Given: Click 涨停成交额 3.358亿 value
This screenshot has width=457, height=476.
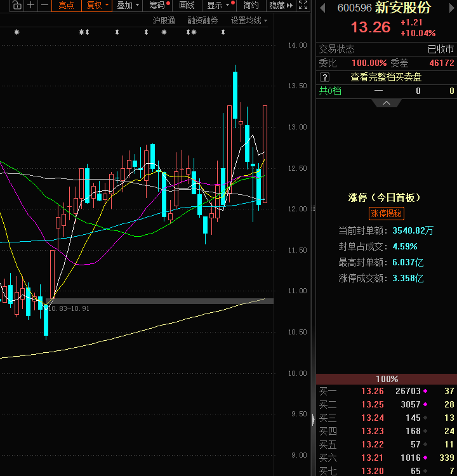Looking at the screenshot, I should (407, 279).
